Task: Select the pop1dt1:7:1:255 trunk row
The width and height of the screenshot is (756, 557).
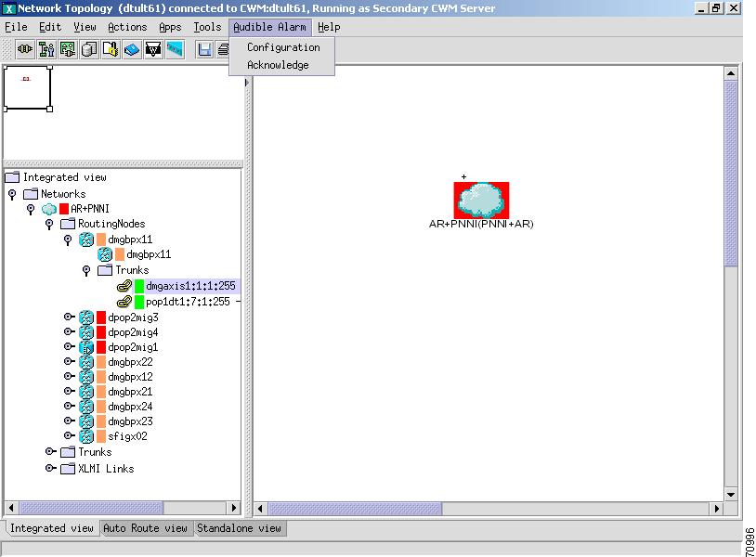Action: coord(188,302)
